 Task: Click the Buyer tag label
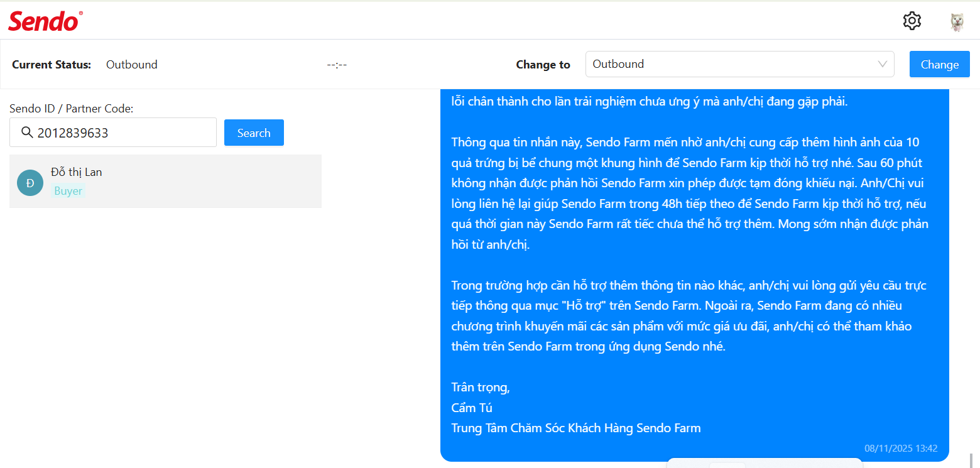68,191
